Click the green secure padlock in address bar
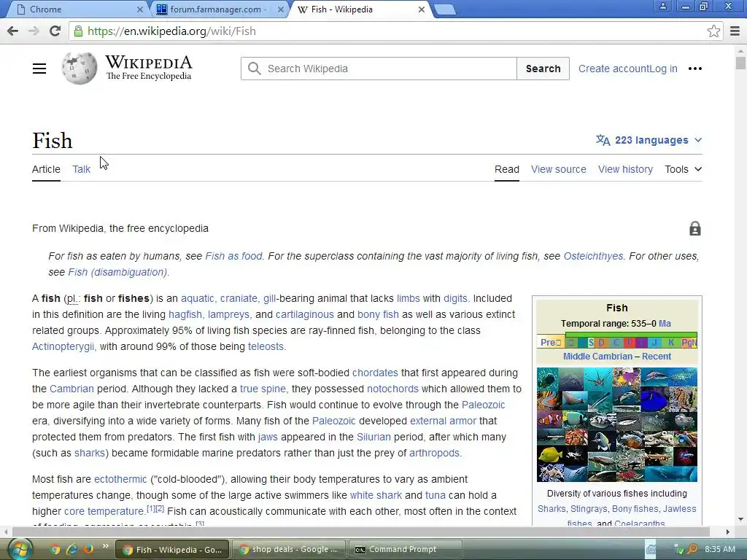 pos(78,31)
